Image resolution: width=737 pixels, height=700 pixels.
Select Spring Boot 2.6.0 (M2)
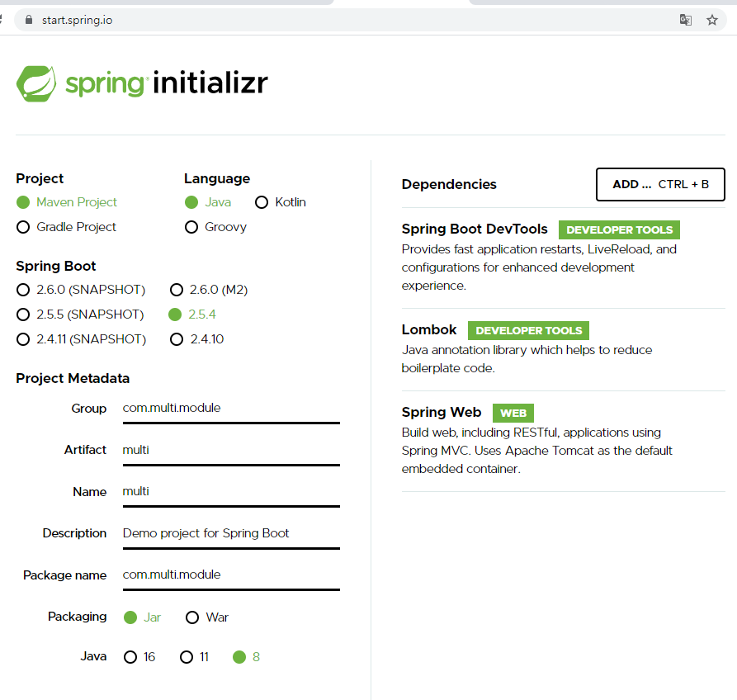click(x=177, y=290)
